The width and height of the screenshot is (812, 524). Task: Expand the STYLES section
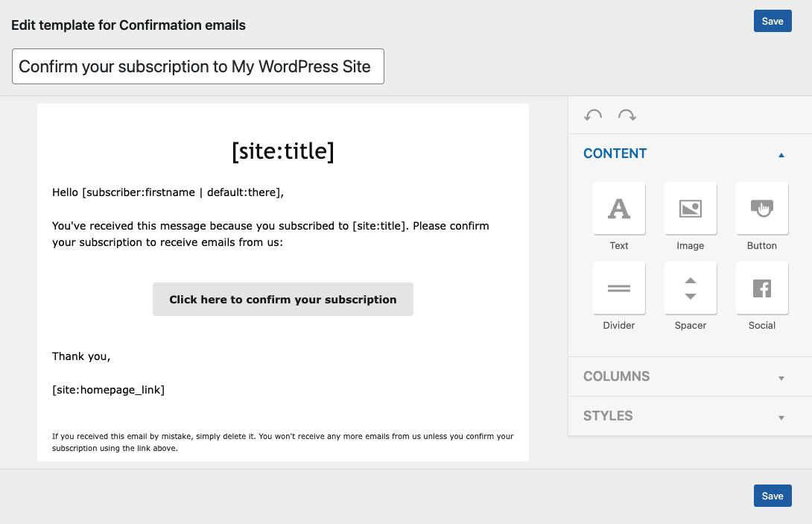click(781, 416)
